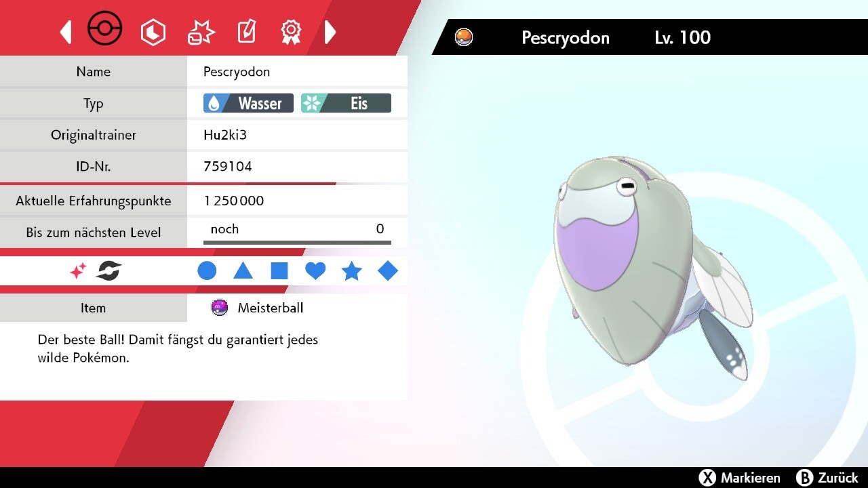Click the Aktuelle Erfahrungspunkte label
The height and width of the screenshot is (488, 868).
click(x=94, y=201)
